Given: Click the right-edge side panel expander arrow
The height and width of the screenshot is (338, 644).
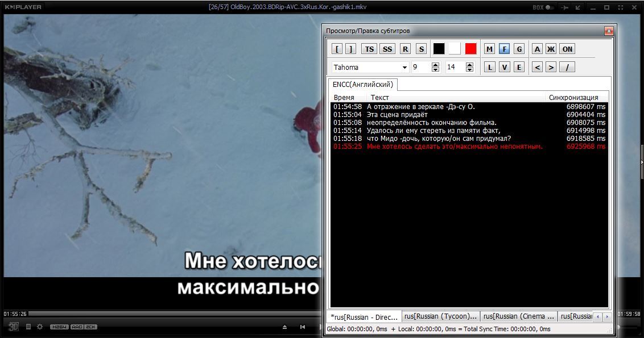Looking at the screenshot, I should 642,162.
